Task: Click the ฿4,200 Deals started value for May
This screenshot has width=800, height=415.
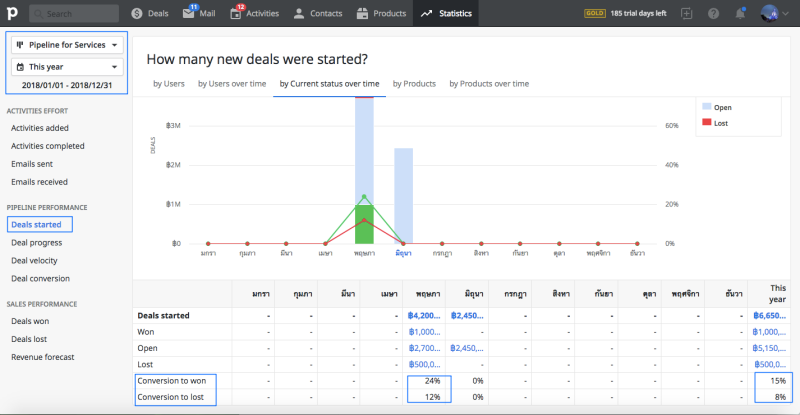Action: pos(423,315)
